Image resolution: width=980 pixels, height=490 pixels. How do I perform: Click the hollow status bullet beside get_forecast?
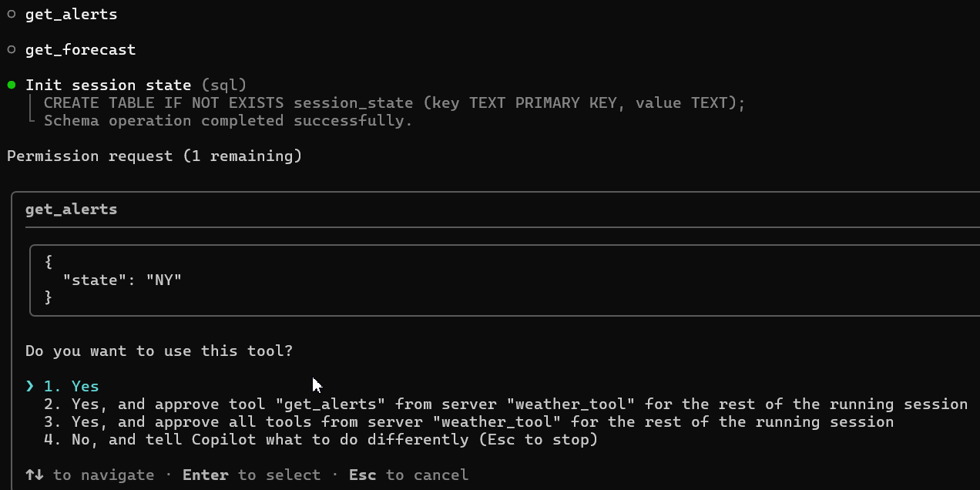click(x=12, y=49)
